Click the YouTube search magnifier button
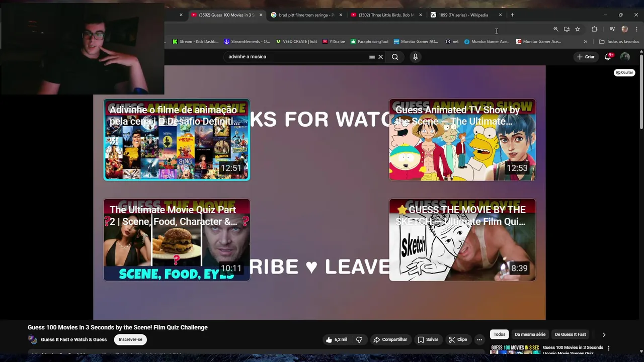 tap(395, 57)
